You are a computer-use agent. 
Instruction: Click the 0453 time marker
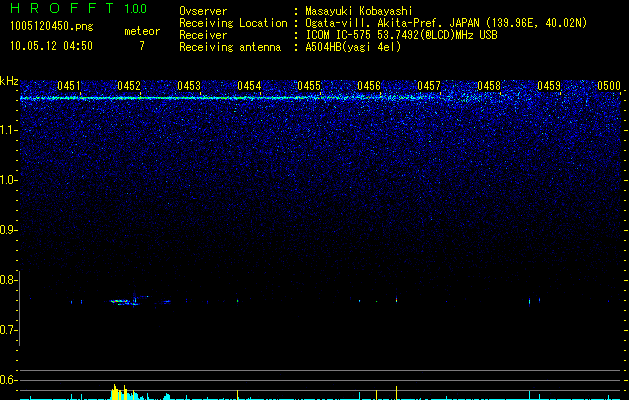pos(189,85)
